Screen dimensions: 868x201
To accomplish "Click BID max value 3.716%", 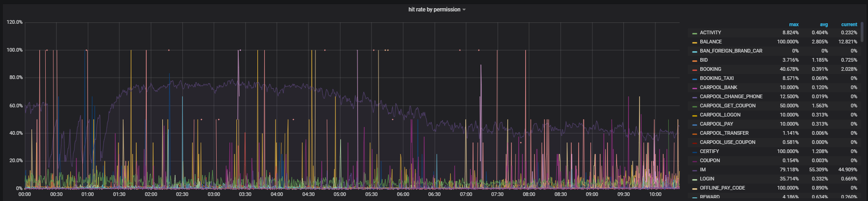I will [790, 60].
